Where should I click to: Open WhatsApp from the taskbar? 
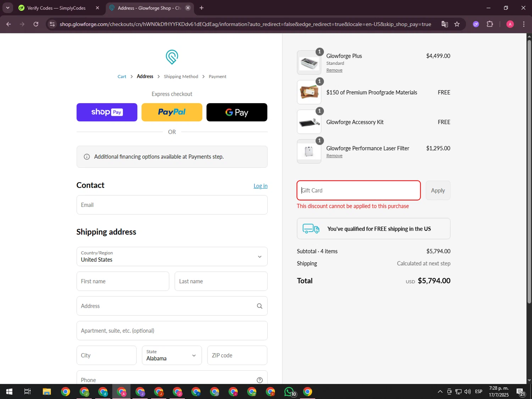click(x=289, y=392)
